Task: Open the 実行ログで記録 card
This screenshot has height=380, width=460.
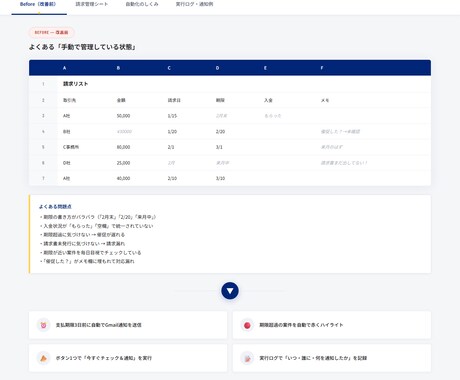Action: [332, 358]
